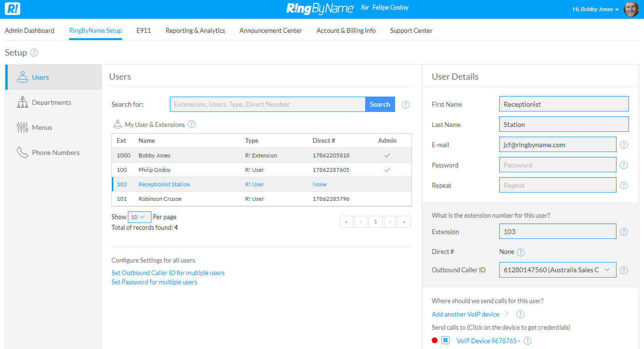
Task: Click the Departments org-chart icon
Action: (x=22, y=102)
